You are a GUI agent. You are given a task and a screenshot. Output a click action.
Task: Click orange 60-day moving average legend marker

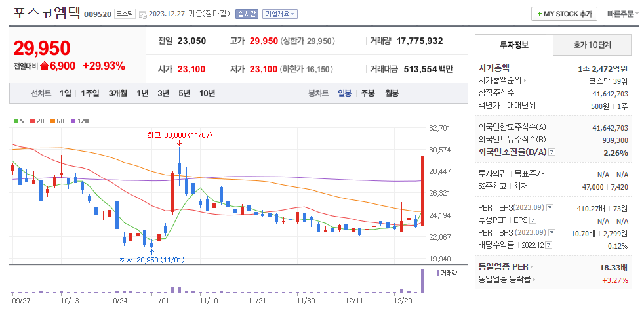[x=53, y=121]
